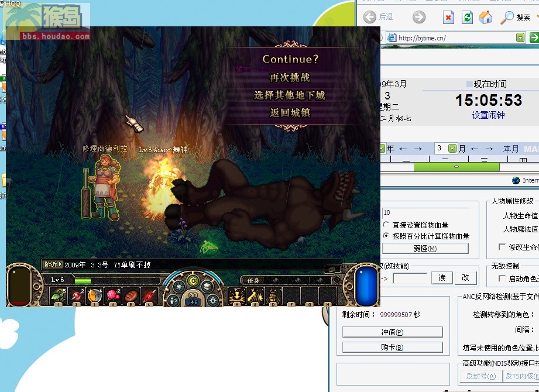Open the gear settings icon on game hub
The image size is (539, 392).
(x=213, y=301)
